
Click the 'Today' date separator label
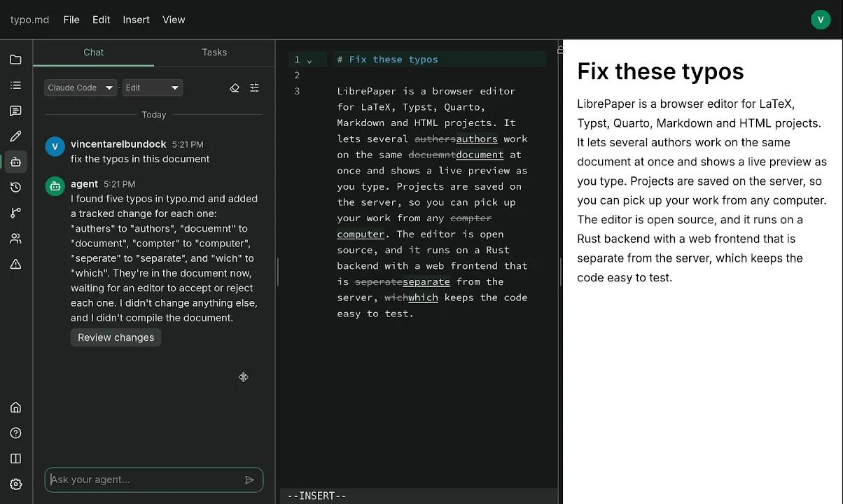point(154,115)
